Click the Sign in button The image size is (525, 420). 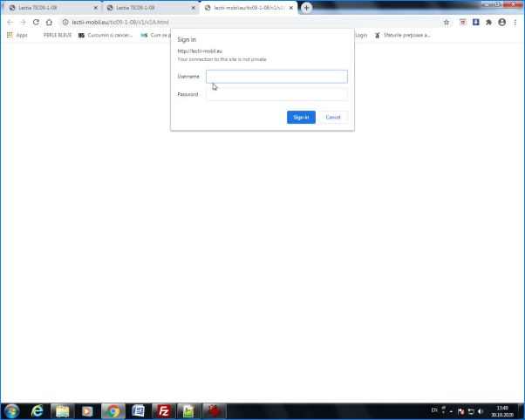click(301, 117)
